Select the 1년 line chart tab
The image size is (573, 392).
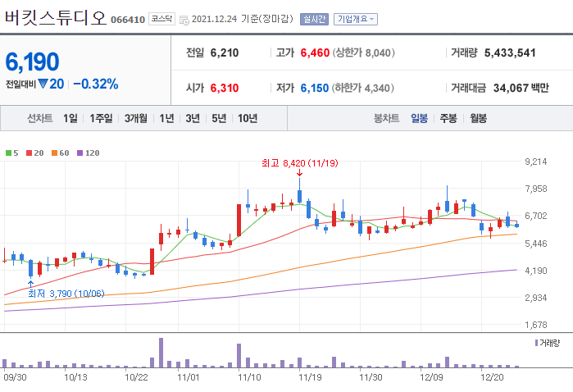(x=166, y=118)
